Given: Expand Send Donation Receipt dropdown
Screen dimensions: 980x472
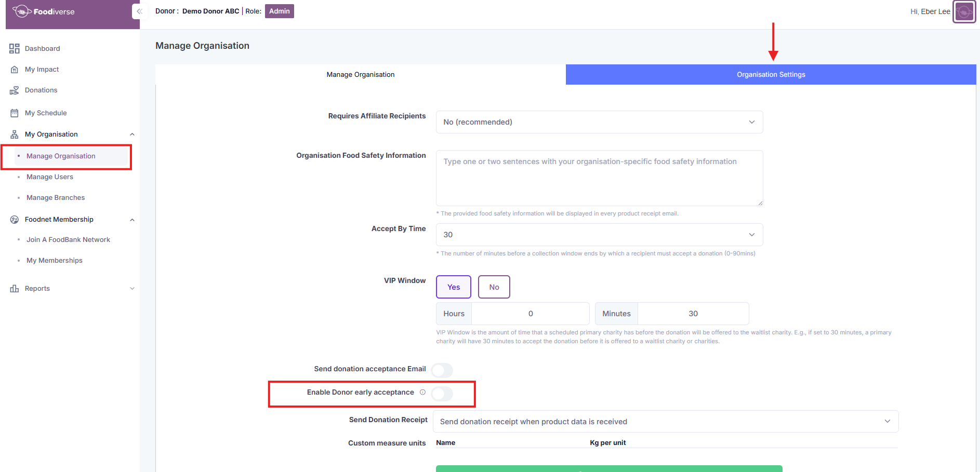Looking at the screenshot, I should (665, 422).
